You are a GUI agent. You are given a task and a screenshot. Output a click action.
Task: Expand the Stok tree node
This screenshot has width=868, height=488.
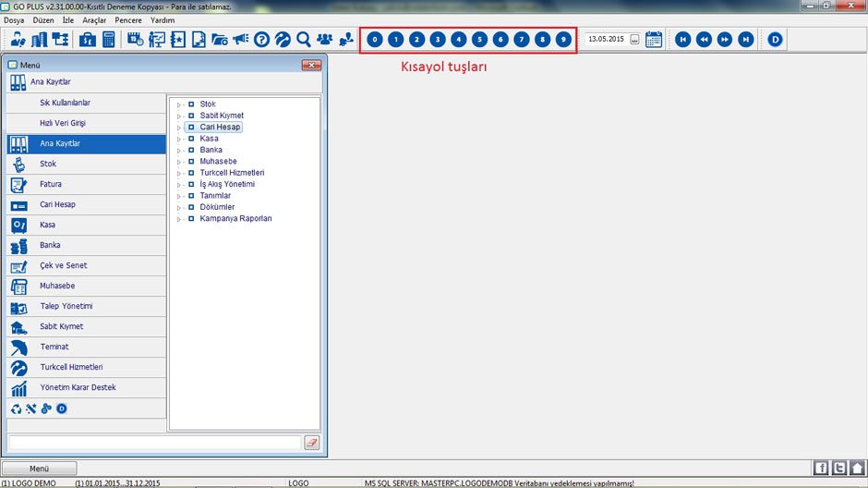[x=179, y=104]
